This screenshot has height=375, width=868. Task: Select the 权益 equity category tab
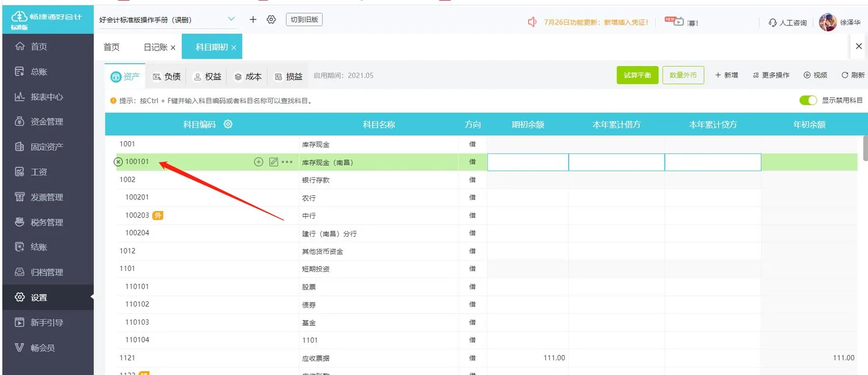point(208,76)
